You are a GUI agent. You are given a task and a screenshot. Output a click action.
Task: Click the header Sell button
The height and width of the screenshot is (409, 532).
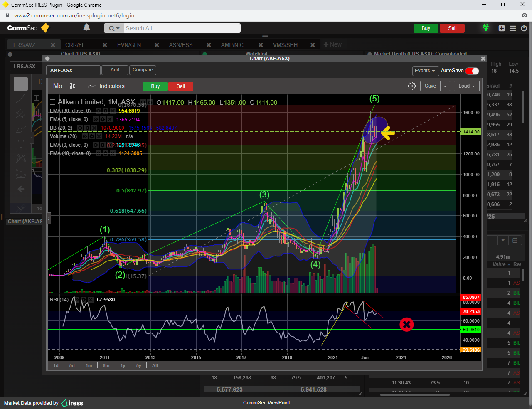(x=452, y=28)
